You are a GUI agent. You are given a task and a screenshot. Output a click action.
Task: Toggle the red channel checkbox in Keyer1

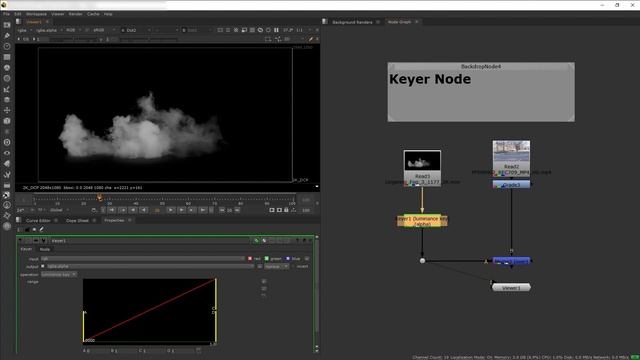250,259
